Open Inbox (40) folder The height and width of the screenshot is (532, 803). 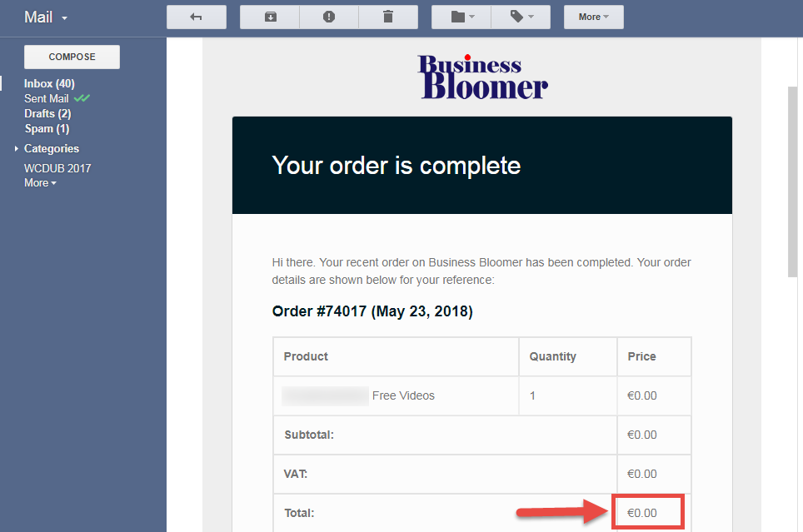(x=49, y=83)
